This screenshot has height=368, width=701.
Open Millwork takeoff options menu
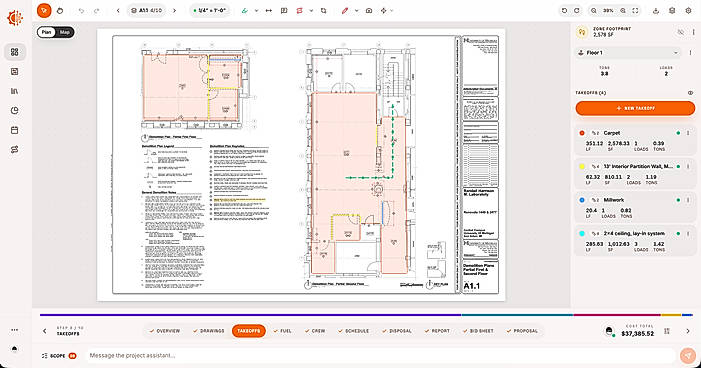pos(688,200)
